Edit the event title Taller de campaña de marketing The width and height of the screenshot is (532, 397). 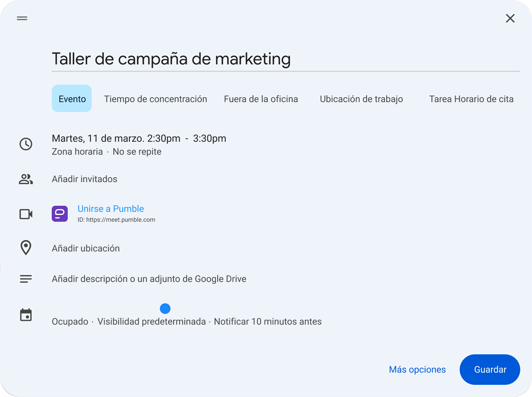click(171, 59)
